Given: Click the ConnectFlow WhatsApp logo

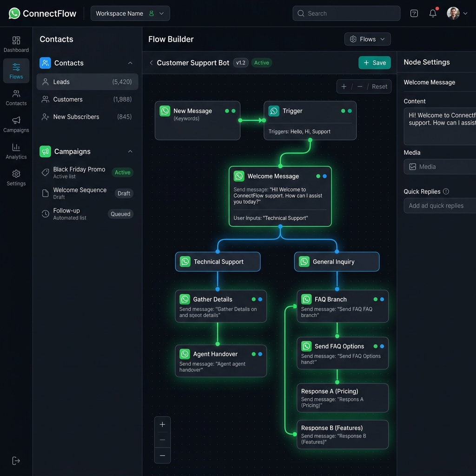Looking at the screenshot, I should [14, 13].
